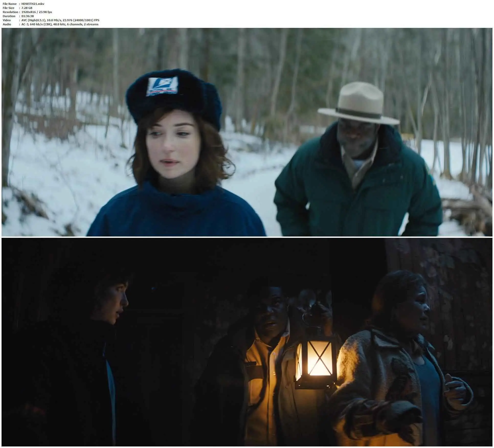The width and height of the screenshot is (494, 448).
Task: Click the 'File Name' label
Action: tap(10, 4)
